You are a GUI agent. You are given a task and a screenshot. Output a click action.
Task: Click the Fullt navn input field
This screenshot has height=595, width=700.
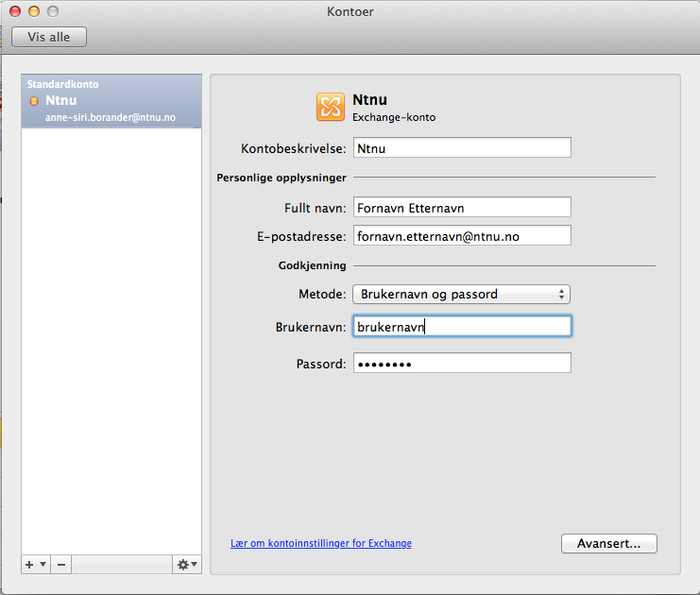[x=462, y=208]
